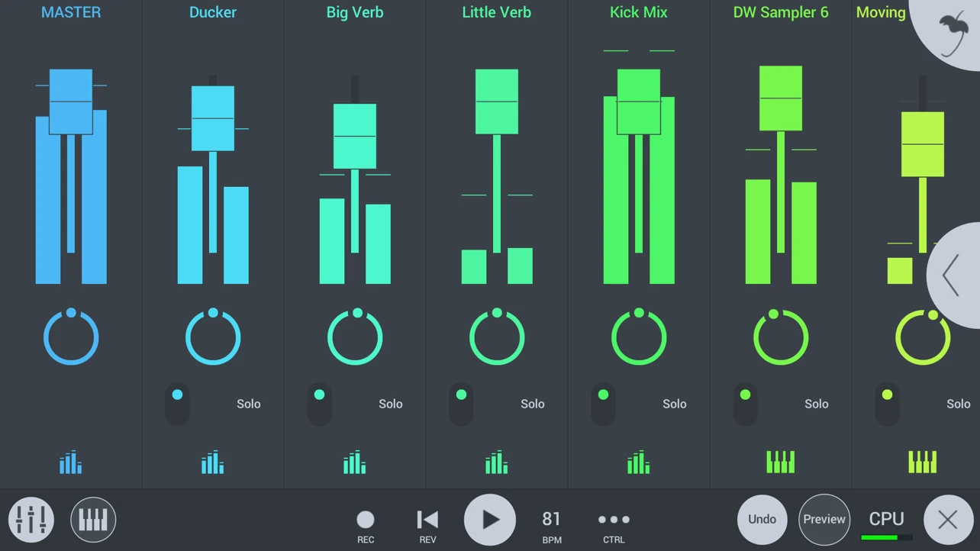Solo the Little Verb channel
The height and width of the screenshot is (551, 980).
pos(533,404)
